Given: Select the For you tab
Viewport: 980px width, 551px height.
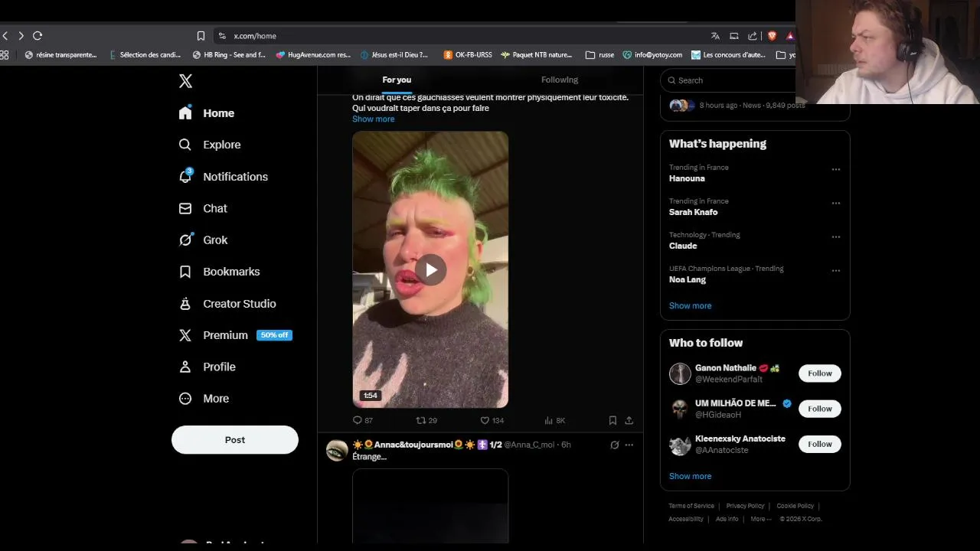Looking at the screenshot, I should click(397, 80).
